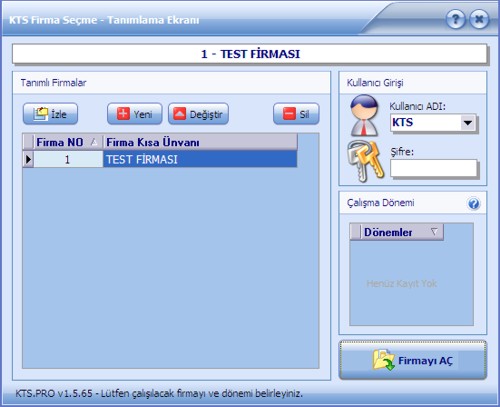Screen dimensions: 500x407
Task: Click the notepad icon on İzle
Action: [41, 114]
